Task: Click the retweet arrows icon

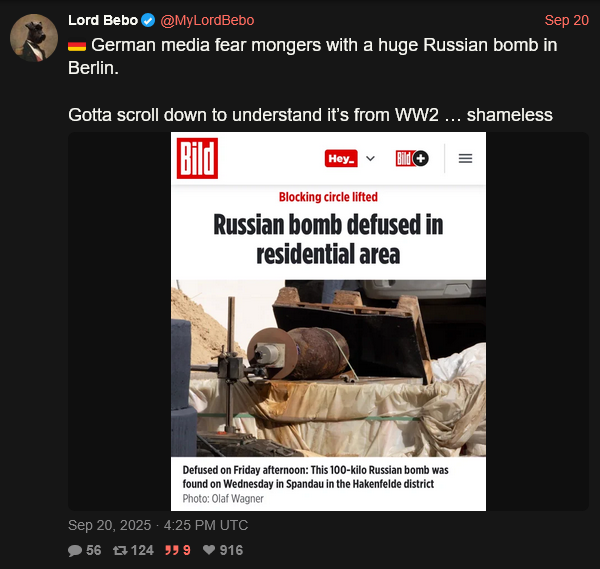Action: [120, 550]
